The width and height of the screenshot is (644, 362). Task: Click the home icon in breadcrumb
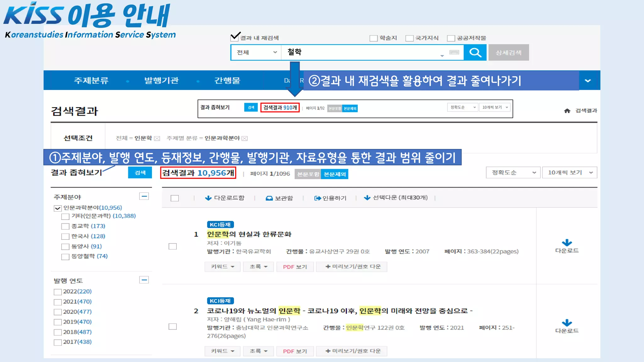[x=567, y=111]
